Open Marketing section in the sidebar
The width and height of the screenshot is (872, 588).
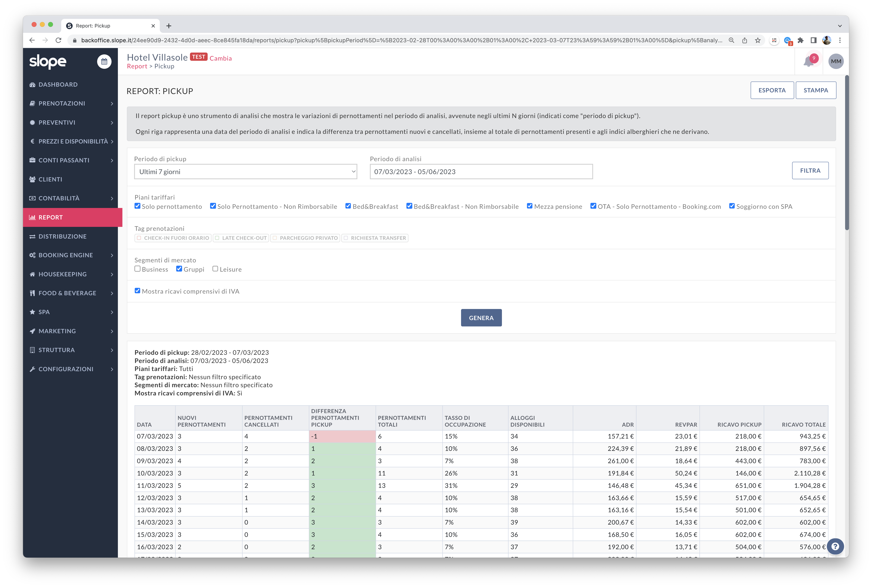(70, 331)
